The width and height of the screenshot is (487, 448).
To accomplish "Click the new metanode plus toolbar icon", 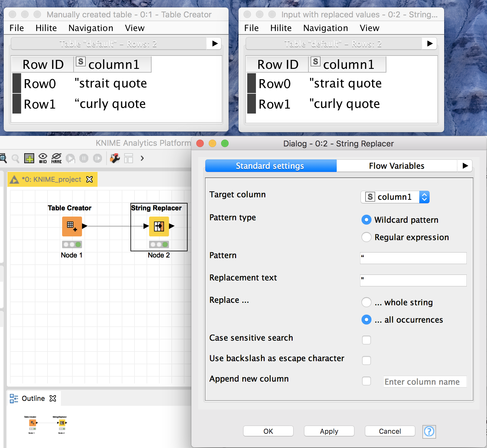I will (29, 159).
